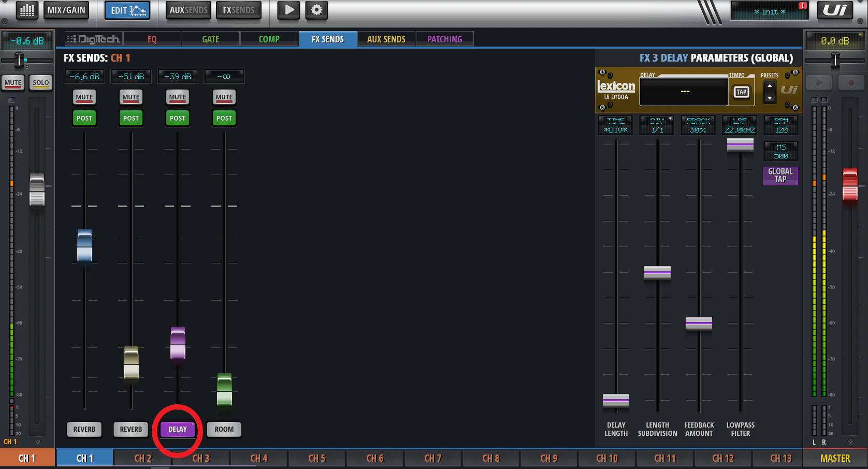This screenshot has height=469, width=868.
Task: Solo channel 1 strip
Action: 41,83
